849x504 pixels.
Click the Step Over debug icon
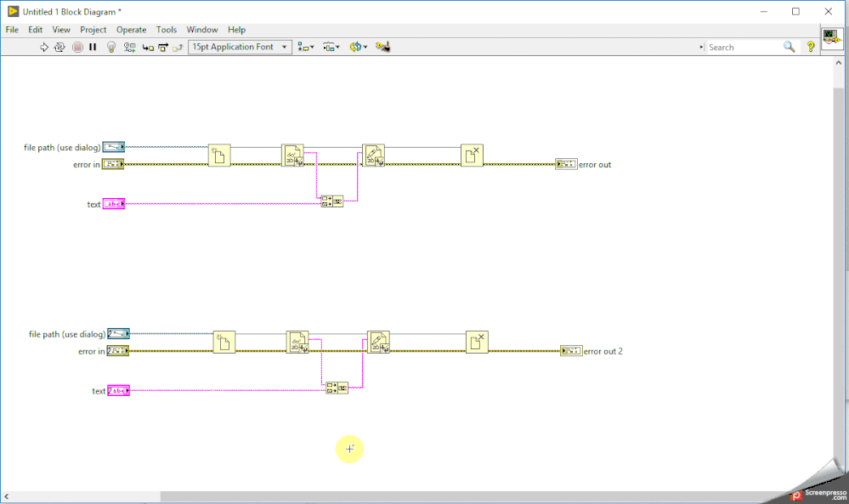pyautogui.click(x=162, y=48)
